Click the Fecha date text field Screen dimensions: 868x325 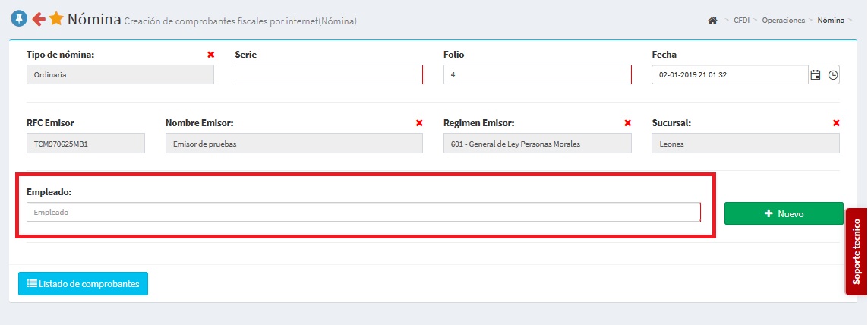[729, 75]
